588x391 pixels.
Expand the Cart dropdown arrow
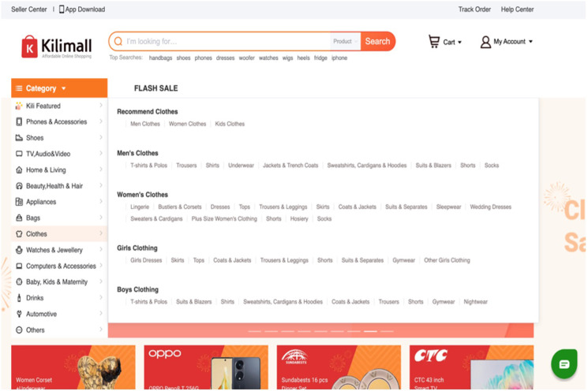[x=460, y=43]
